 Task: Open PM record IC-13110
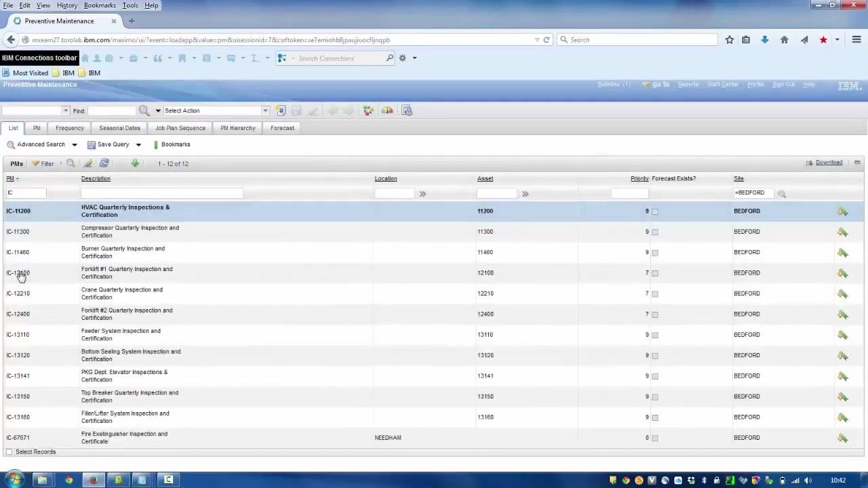(x=18, y=335)
